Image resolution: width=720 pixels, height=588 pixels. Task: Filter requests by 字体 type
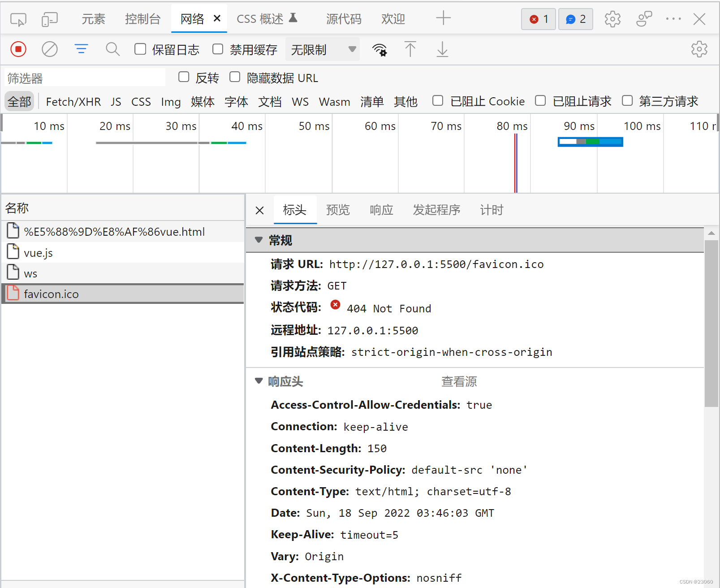[236, 102]
